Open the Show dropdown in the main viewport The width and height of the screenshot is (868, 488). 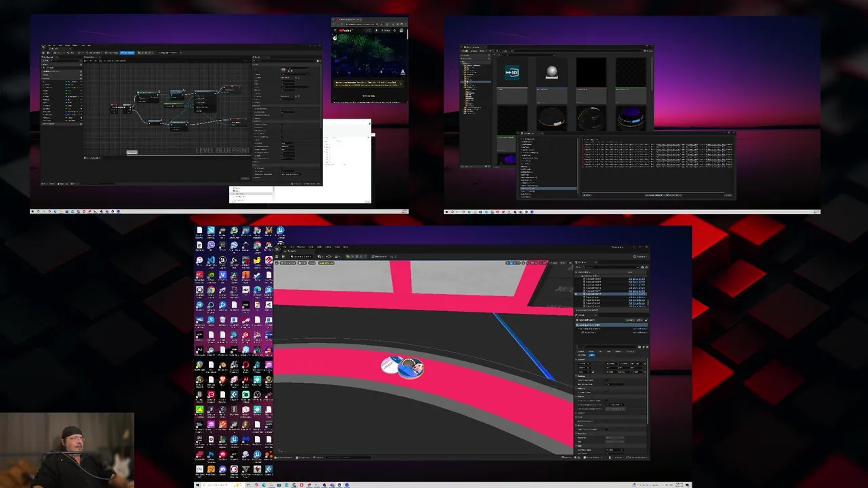[312, 263]
